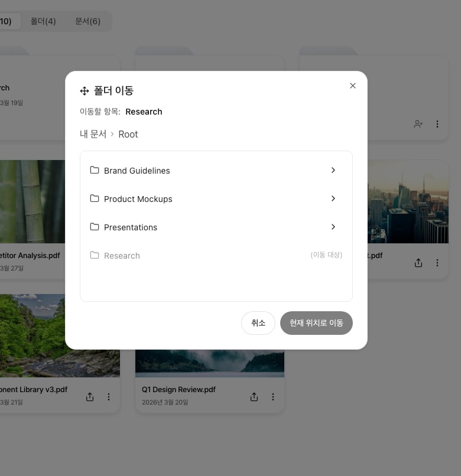This screenshot has width=461, height=476.
Task: Click the Product Mockups folder icon
Action: 95,198
